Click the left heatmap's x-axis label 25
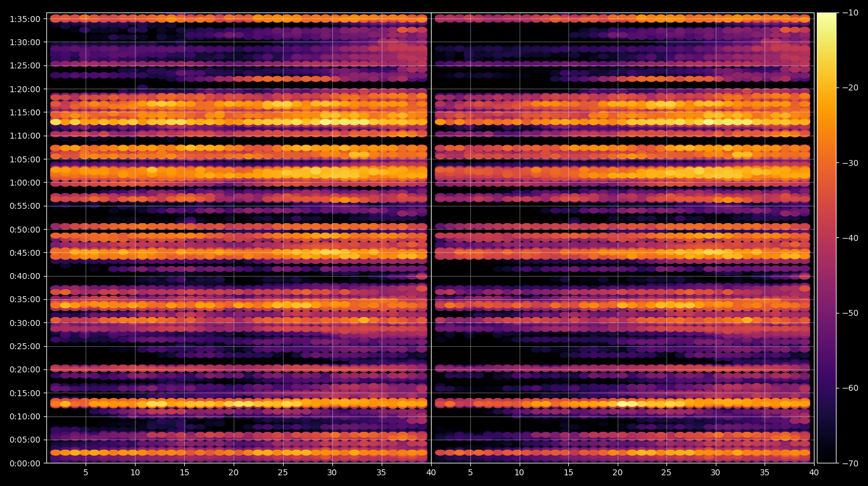This screenshot has width=868, height=486. (x=283, y=473)
